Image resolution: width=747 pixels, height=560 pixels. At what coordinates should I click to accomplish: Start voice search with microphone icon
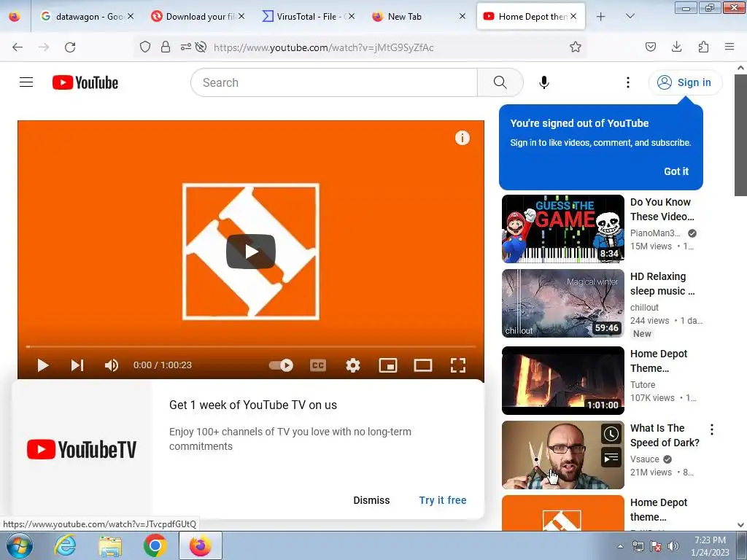(x=544, y=82)
